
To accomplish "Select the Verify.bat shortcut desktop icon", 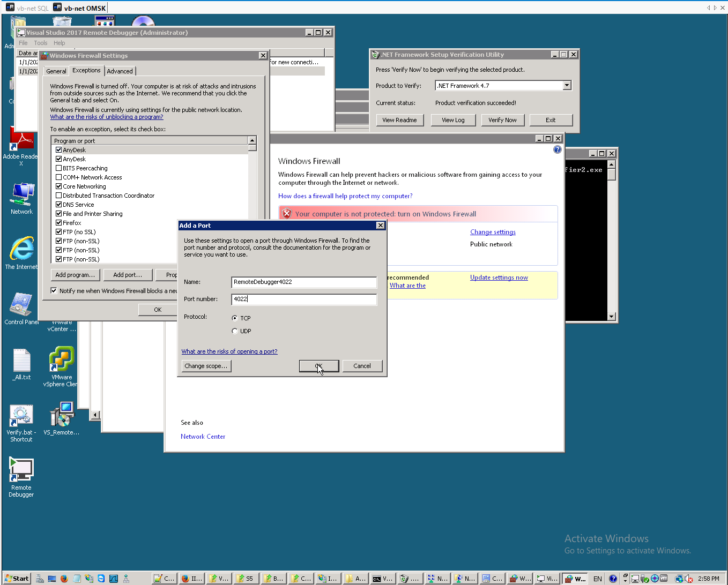I will pos(21,423).
